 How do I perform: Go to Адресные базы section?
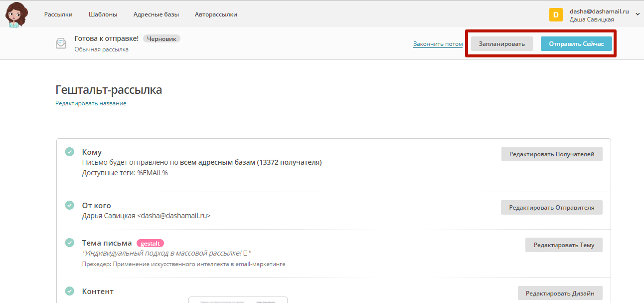(x=156, y=14)
